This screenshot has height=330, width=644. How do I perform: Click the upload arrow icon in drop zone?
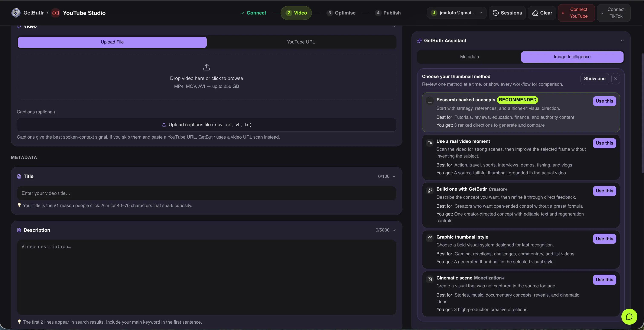[x=206, y=67]
